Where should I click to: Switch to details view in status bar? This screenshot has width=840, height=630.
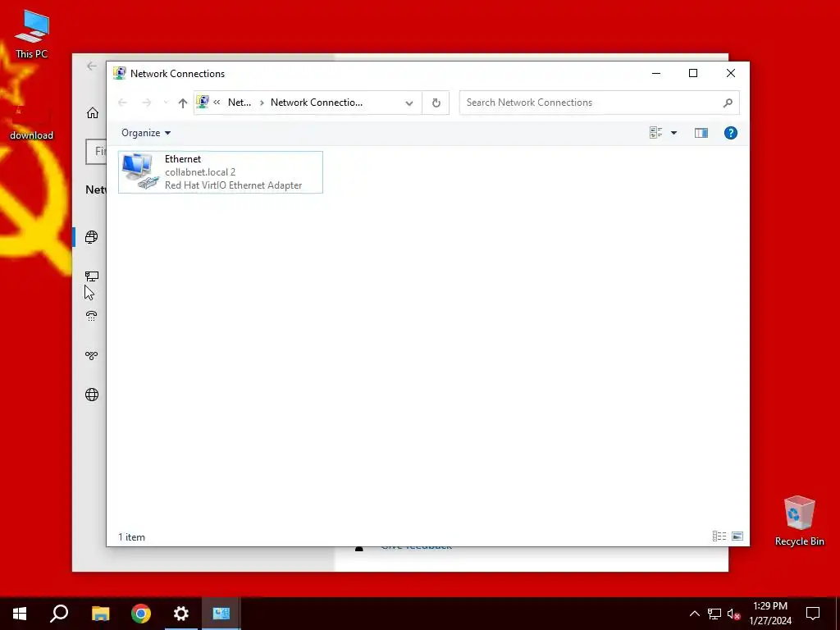(x=719, y=536)
